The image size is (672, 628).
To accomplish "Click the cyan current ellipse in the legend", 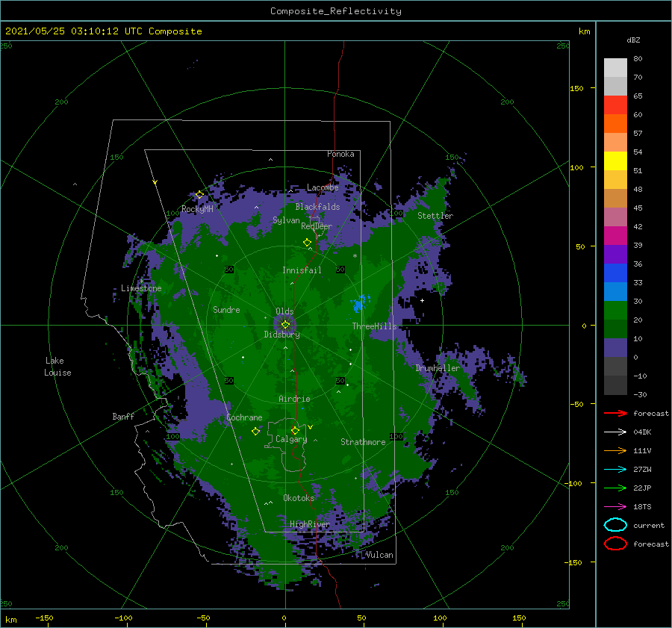I will coord(615,525).
